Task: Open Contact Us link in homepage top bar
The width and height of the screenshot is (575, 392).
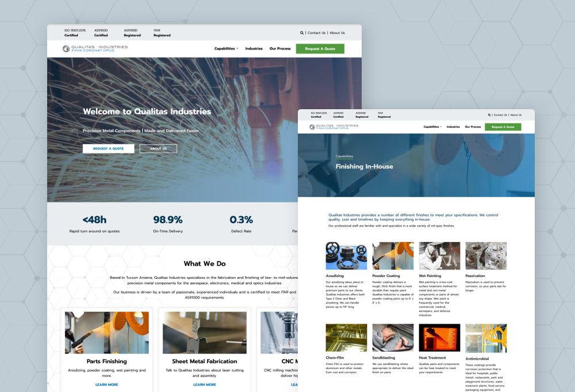Action: point(316,33)
